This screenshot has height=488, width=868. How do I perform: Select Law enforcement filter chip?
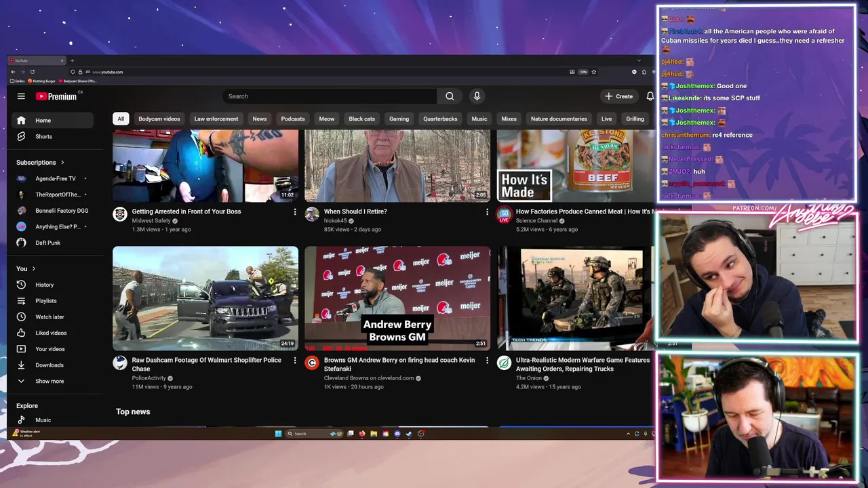[216, 119]
